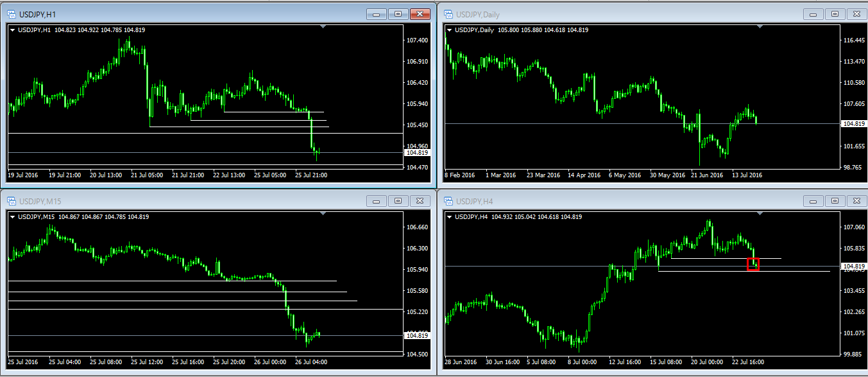868x377 pixels.
Task: Click the chart shift marker atop M15 chart
Action: coord(323,213)
